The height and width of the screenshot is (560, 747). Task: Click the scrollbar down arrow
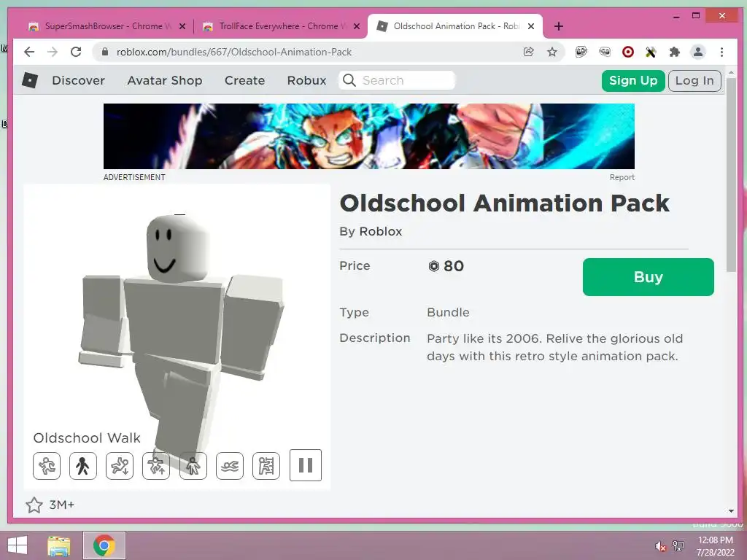tap(731, 511)
